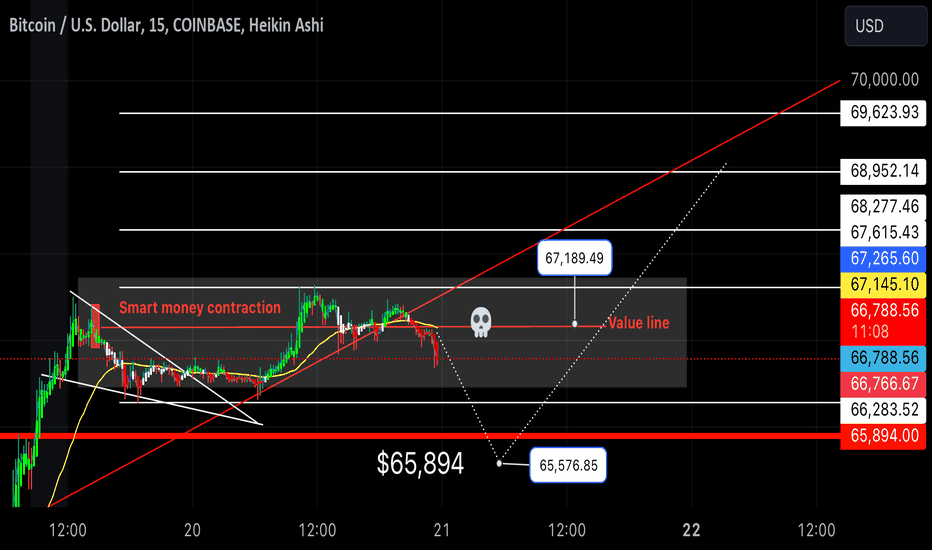Select the 68,277.46 price axis label
The width and height of the screenshot is (932, 550).
tap(883, 206)
